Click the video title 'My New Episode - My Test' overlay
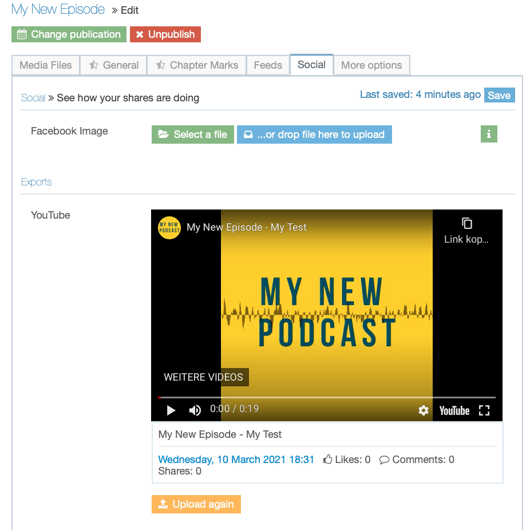 pyautogui.click(x=246, y=227)
